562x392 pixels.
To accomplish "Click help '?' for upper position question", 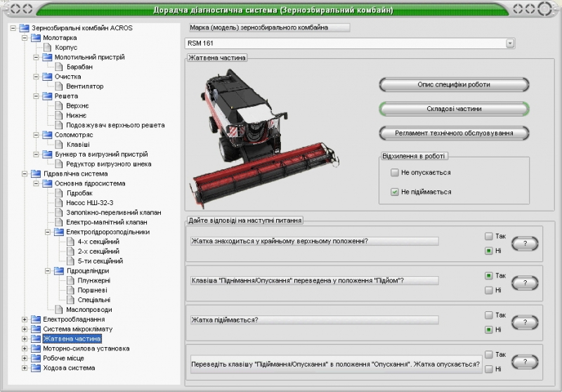I will [x=525, y=244].
